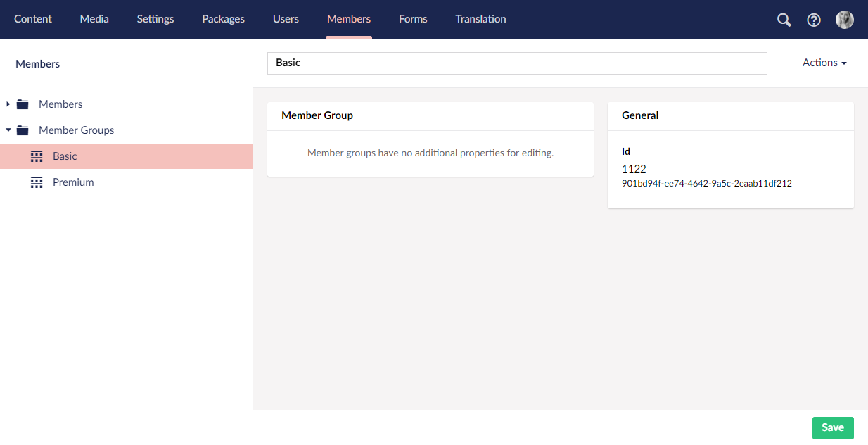Open the user avatar profile
This screenshot has height=445, width=868.
(845, 20)
